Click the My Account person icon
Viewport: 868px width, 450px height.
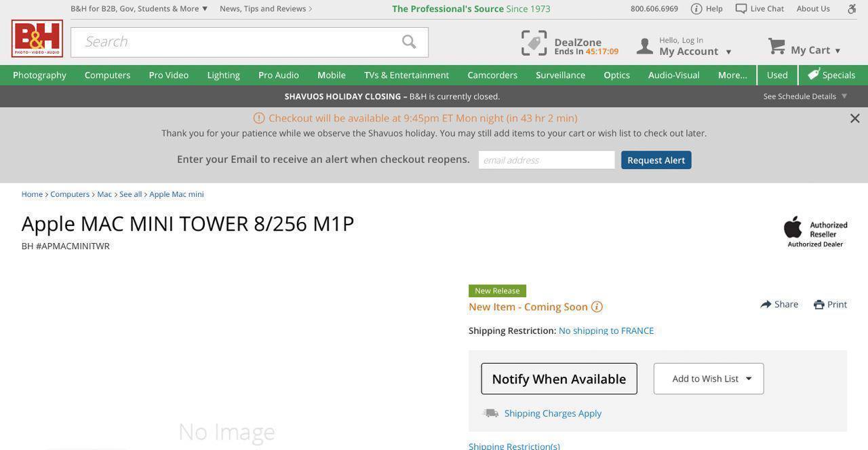click(x=645, y=46)
